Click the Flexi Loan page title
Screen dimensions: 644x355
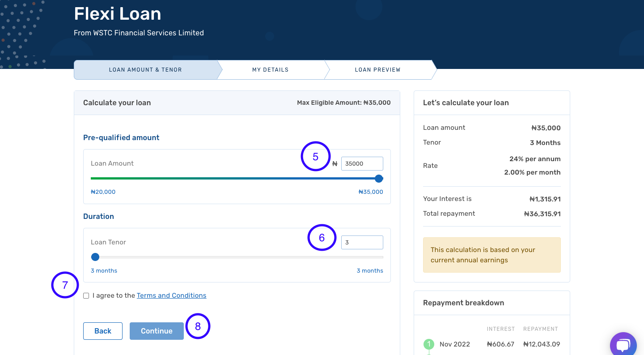click(117, 14)
